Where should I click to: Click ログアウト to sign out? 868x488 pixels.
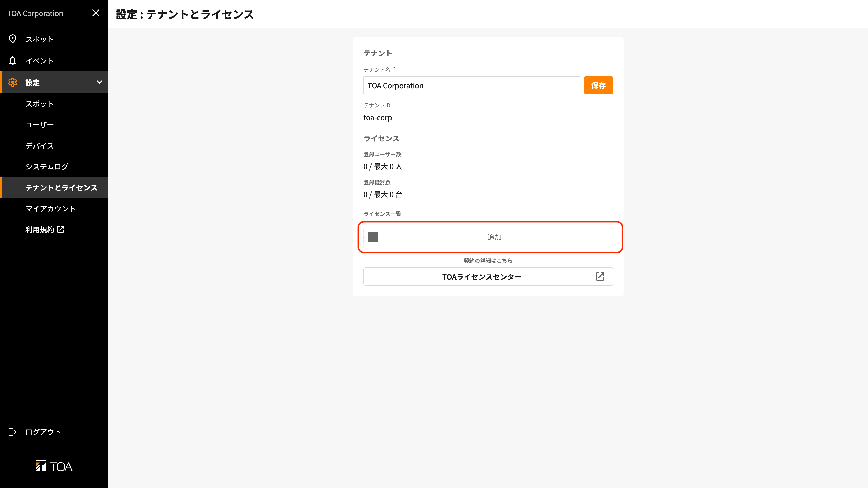pyautogui.click(x=54, y=432)
